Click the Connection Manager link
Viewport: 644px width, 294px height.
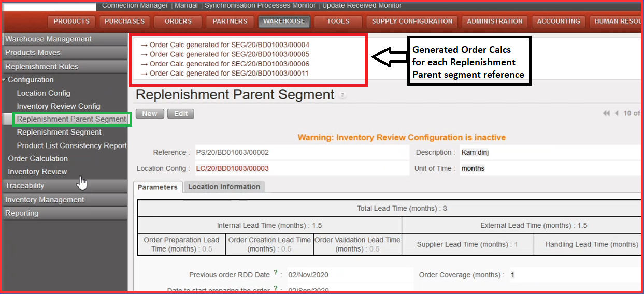tap(135, 5)
